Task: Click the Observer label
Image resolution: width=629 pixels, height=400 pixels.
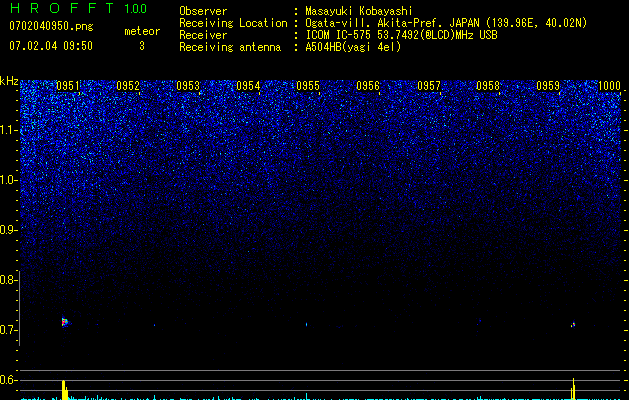Action: click(203, 11)
